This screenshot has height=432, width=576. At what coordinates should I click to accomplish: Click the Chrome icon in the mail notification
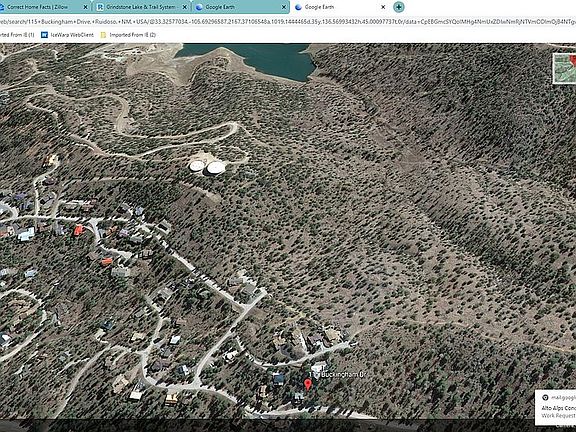pos(546,397)
